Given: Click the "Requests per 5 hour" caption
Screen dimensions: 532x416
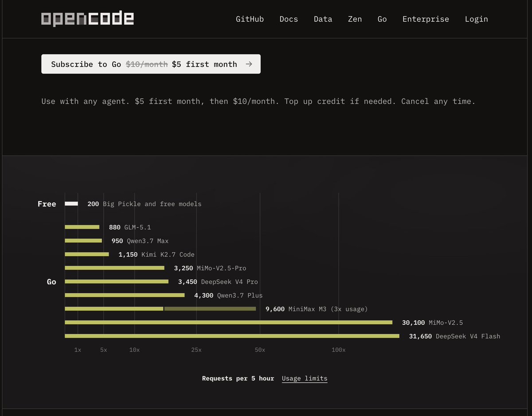Looking at the screenshot, I should 238,378.
